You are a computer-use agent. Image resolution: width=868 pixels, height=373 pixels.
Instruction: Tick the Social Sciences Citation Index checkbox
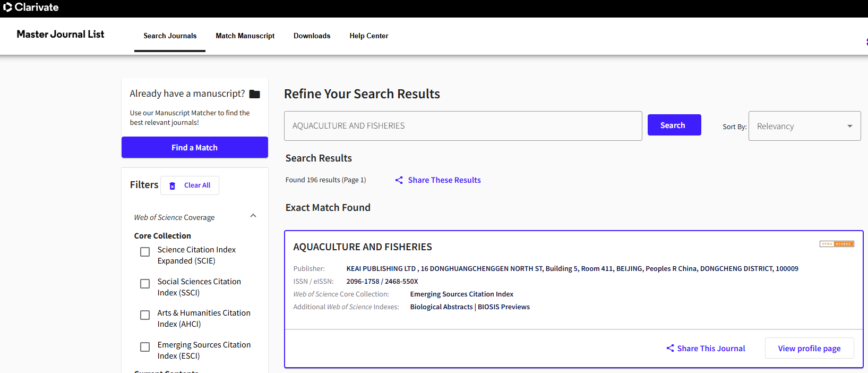point(145,284)
